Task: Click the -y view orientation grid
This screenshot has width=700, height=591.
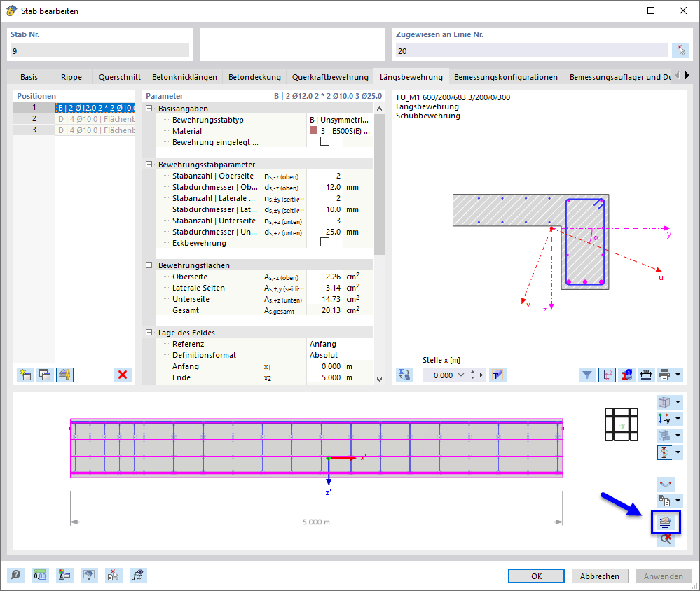Action: [x=622, y=424]
